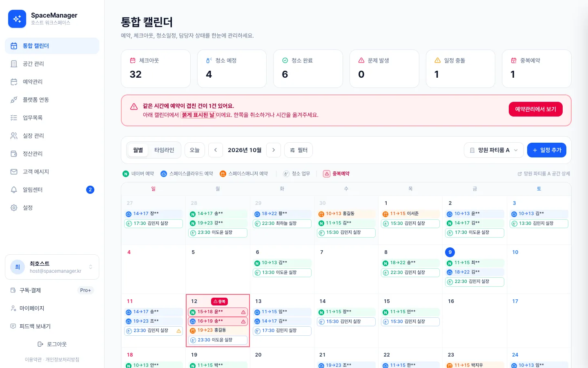Toggle 네이버 예약 legend filter

pyautogui.click(x=138, y=174)
